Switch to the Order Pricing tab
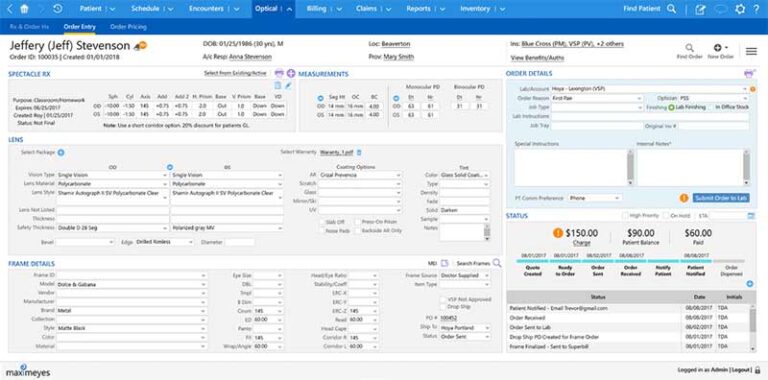The height and width of the screenshot is (380, 768). coord(128,27)
